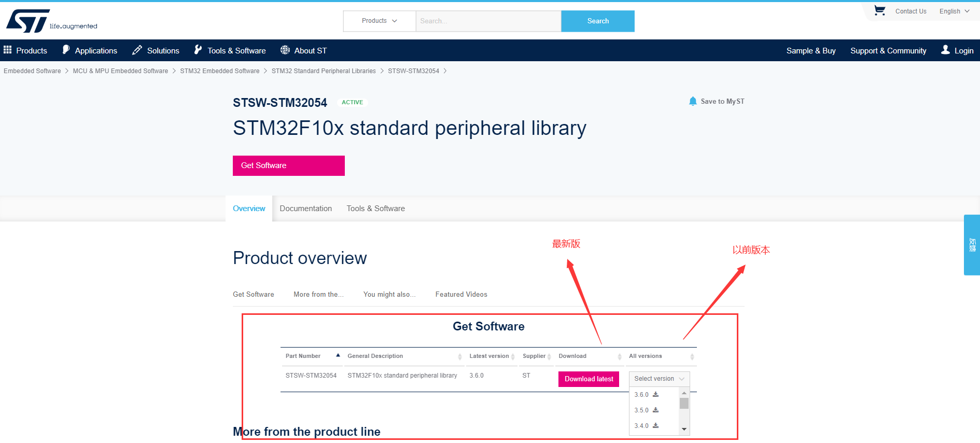The width and height of the screenshot is (980, 443).
Task: Go to MCU & MPU Embedded Software breadcrumb
Action: [x=120, y=71]
